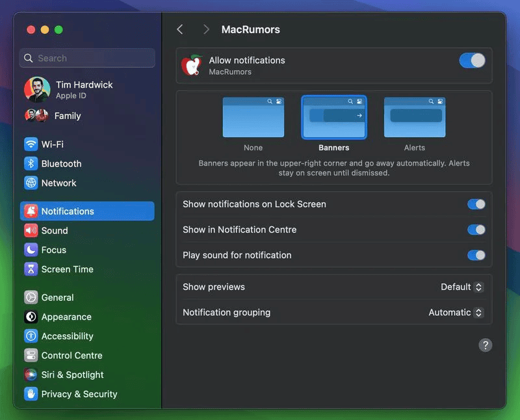520x420 pixels.
Task: Open Notification grouping Automatic dropdown
Action: click(456, 313)
